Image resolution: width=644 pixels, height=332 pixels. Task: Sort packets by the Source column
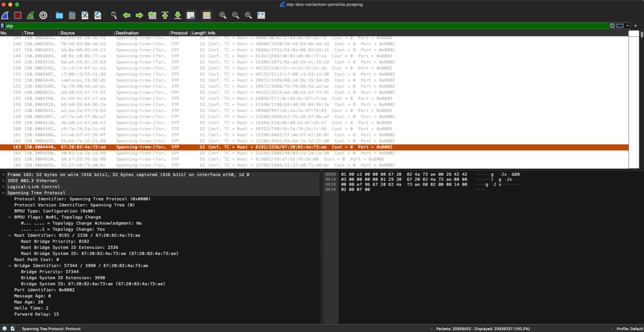click(86, 33)
